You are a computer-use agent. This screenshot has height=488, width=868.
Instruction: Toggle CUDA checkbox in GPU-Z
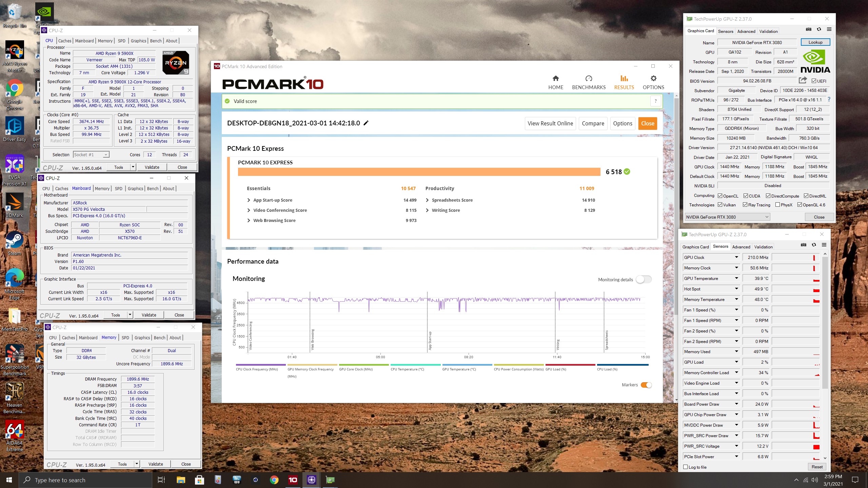click(746, 196)
